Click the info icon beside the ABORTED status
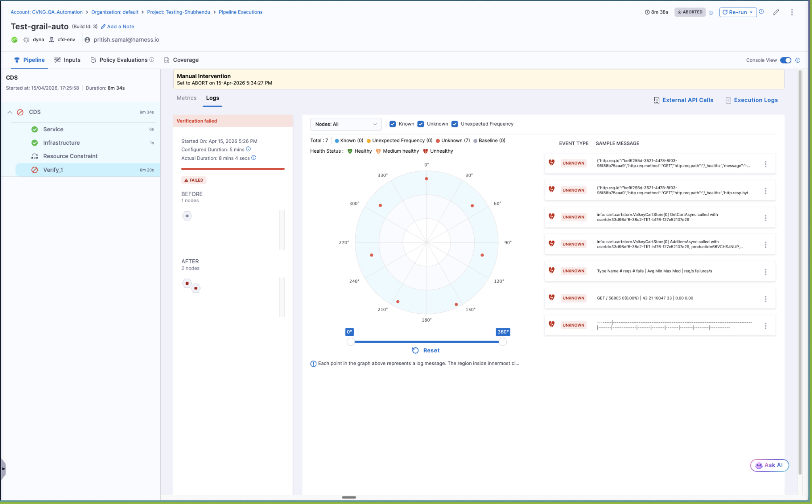The image size is (812, 504). coord(711,13)
